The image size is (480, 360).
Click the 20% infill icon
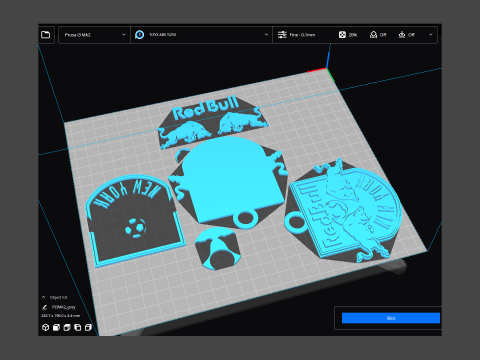(342, 35)
